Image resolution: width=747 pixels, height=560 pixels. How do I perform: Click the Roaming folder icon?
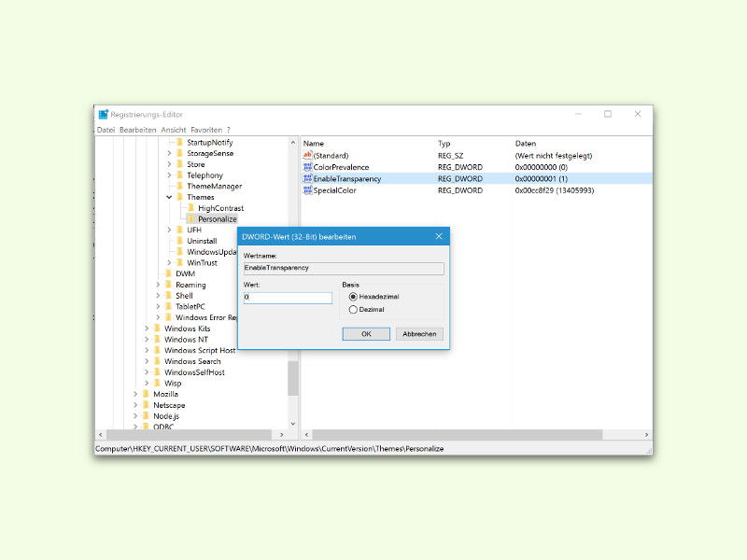[169, 285]
